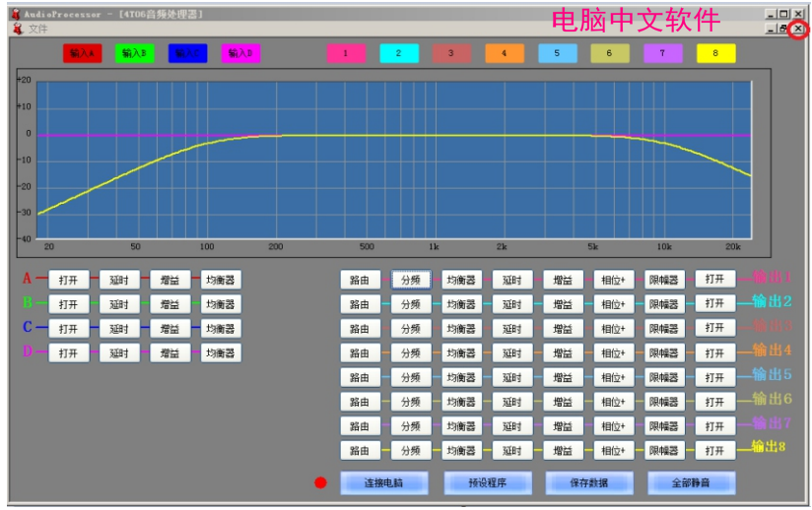Toggle 打开 for input A
Screen dimensions: 812x510
68,280
